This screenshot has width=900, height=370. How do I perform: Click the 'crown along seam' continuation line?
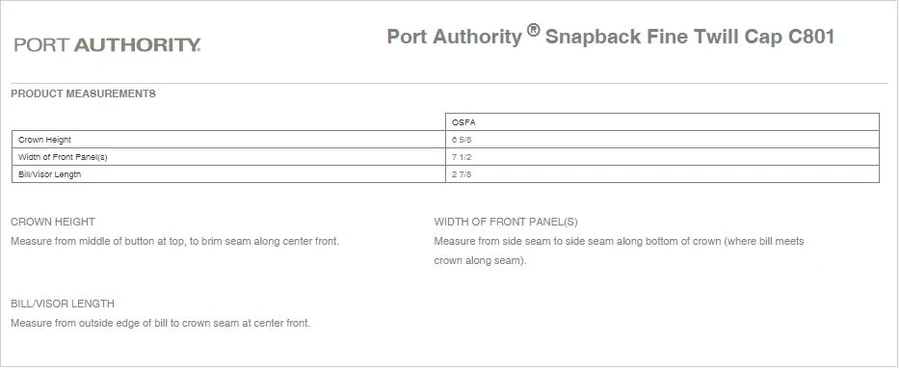480,260
